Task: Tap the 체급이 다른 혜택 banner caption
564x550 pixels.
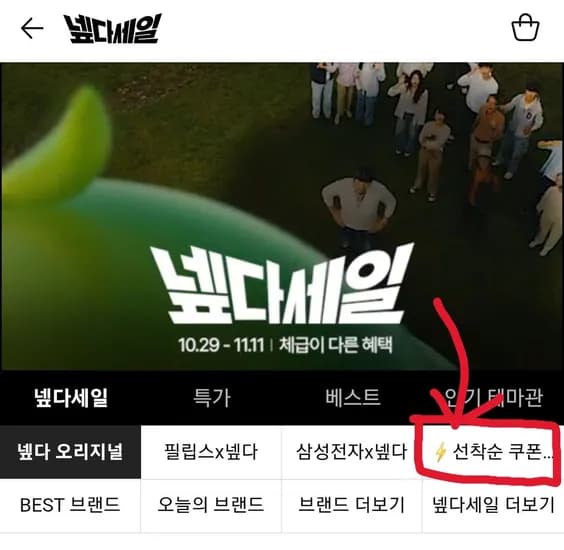Action: pos(336,345)
